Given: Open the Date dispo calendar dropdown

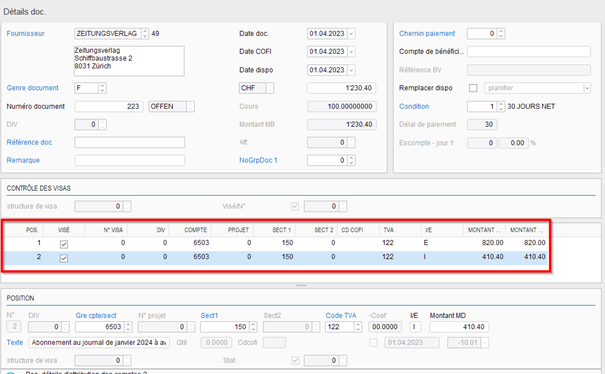Looking at the screenshot, I should tap(351, 70).
